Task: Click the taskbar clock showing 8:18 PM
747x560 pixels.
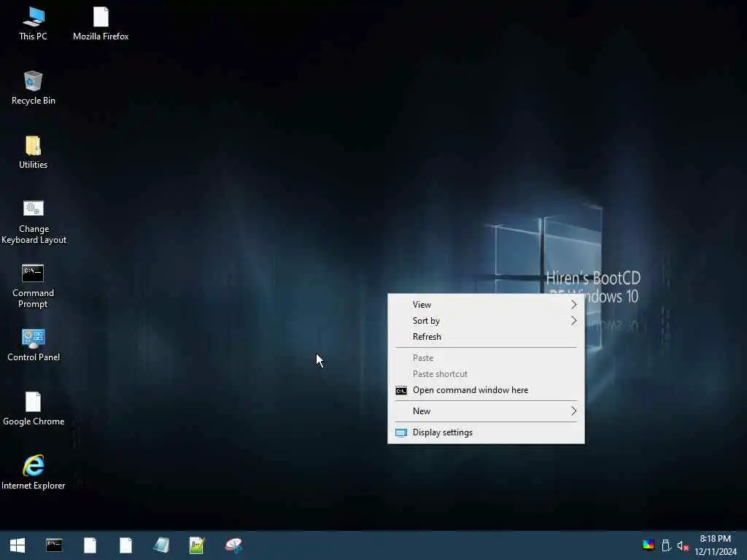Action: [715, 539]
